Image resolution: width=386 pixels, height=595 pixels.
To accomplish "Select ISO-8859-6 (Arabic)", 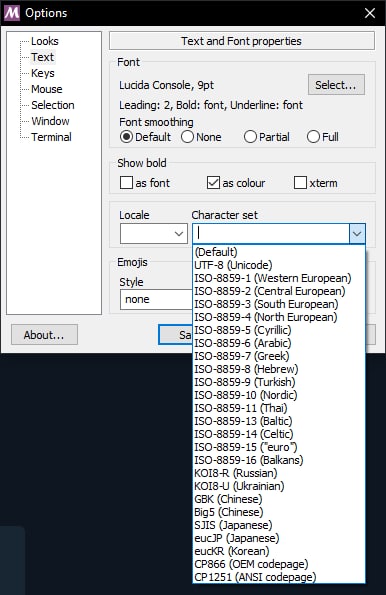I will (279, 343).
